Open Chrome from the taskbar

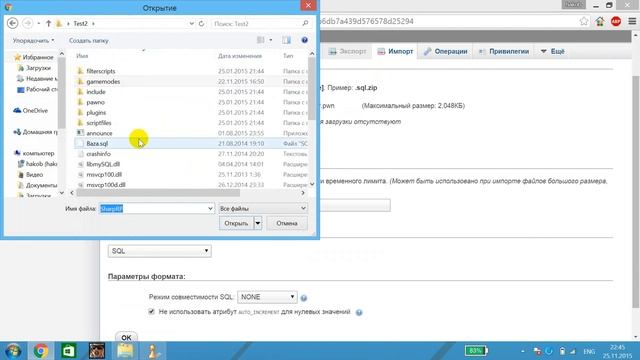pos(40,351)
